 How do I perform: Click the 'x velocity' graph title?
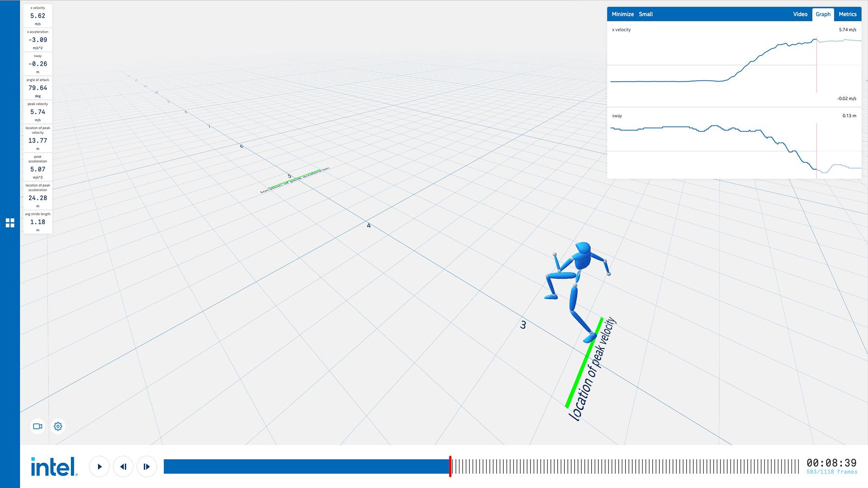(621, 30)
